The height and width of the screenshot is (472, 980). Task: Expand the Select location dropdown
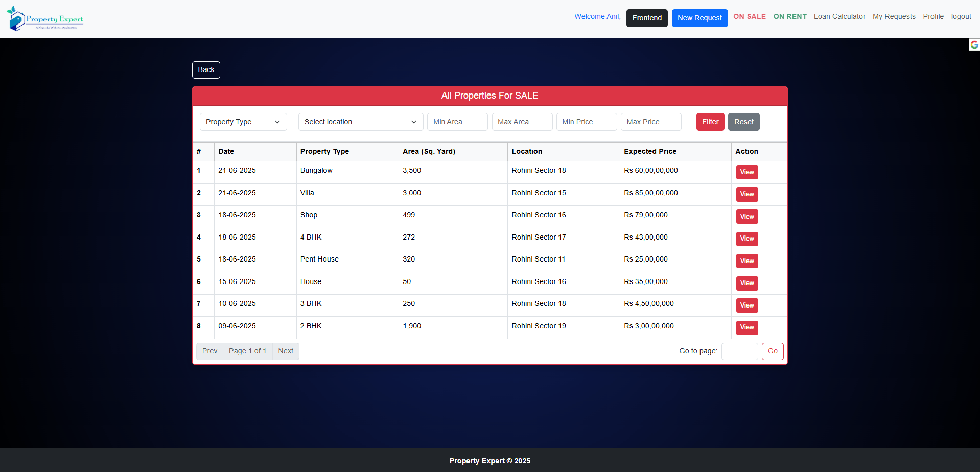click(x=360, y=122)
